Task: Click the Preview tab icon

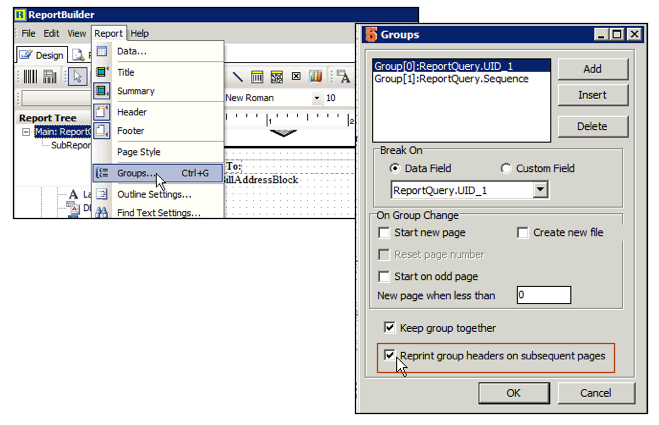Action: click(x=78, y=55)
